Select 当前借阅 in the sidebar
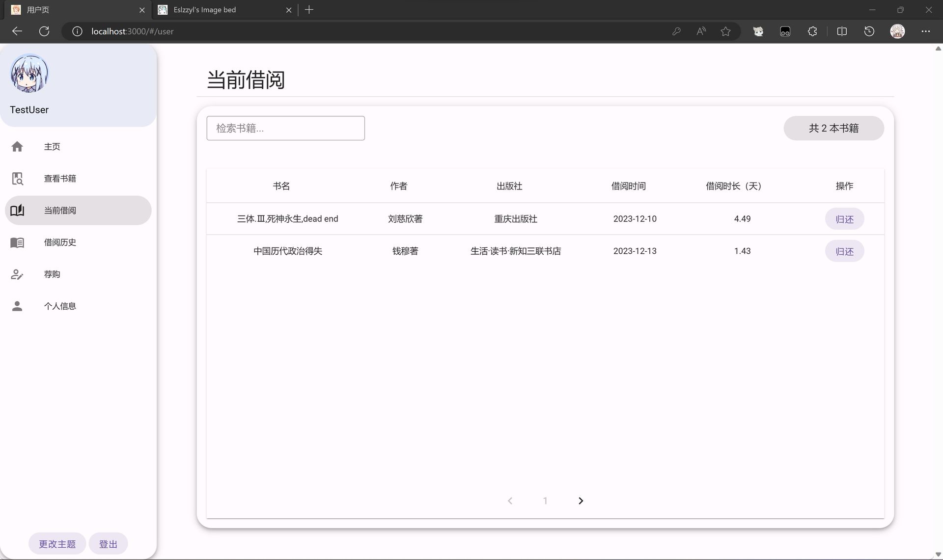 coord(78,211)
